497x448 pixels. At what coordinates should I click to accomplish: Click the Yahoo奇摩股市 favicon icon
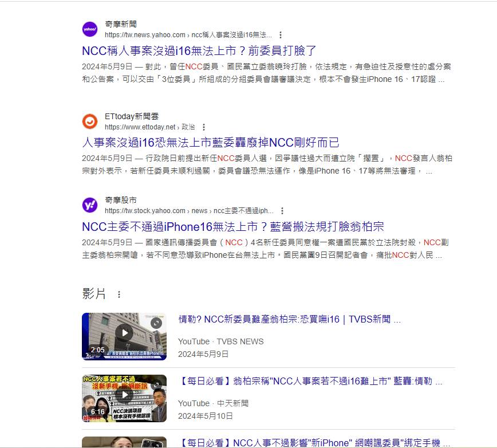(90, 205)
